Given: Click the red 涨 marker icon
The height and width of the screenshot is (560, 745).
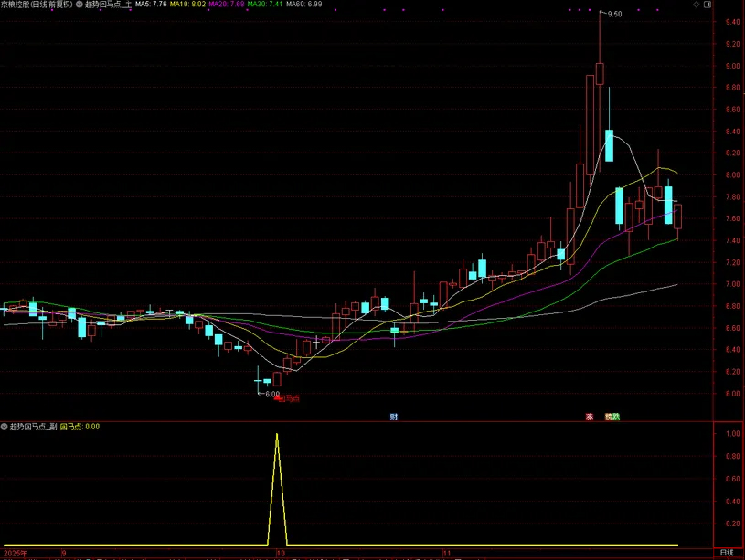Looking at the screenshot, I should click(x=590, y=417).
